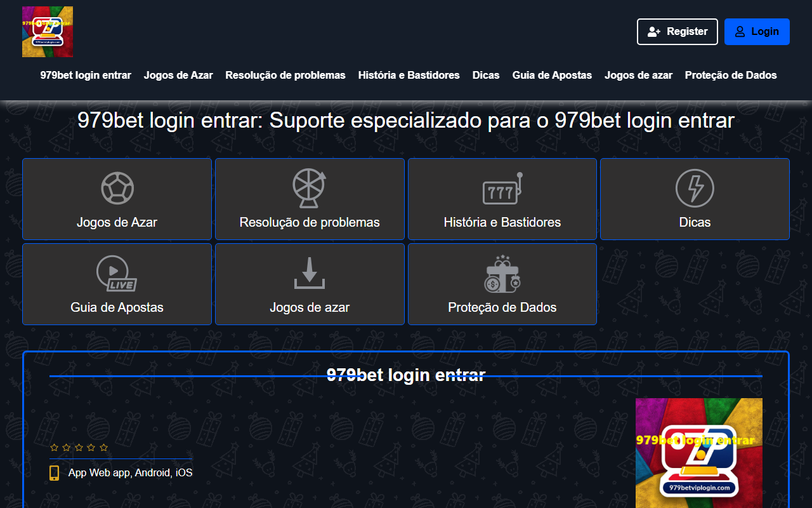Viewport: 812px width, 508px height.
Task: Click the roulette wheel icon for Resolução de problemas
Action: tap(310, 188)
